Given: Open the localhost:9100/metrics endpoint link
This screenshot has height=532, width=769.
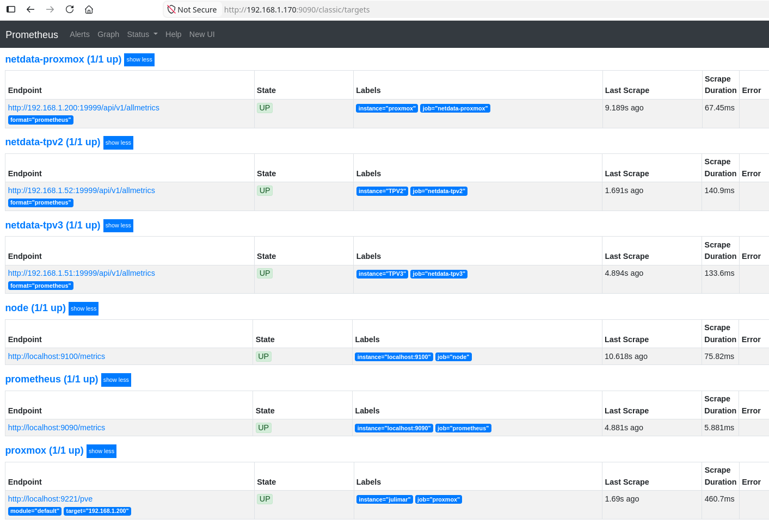Looking at the screenshot, I should (57, 356).
